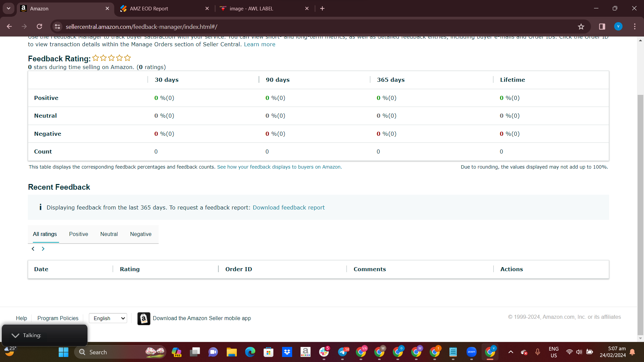Open Zoom from the taskbar
The image size is (644, 362).
tap(472, 352)
